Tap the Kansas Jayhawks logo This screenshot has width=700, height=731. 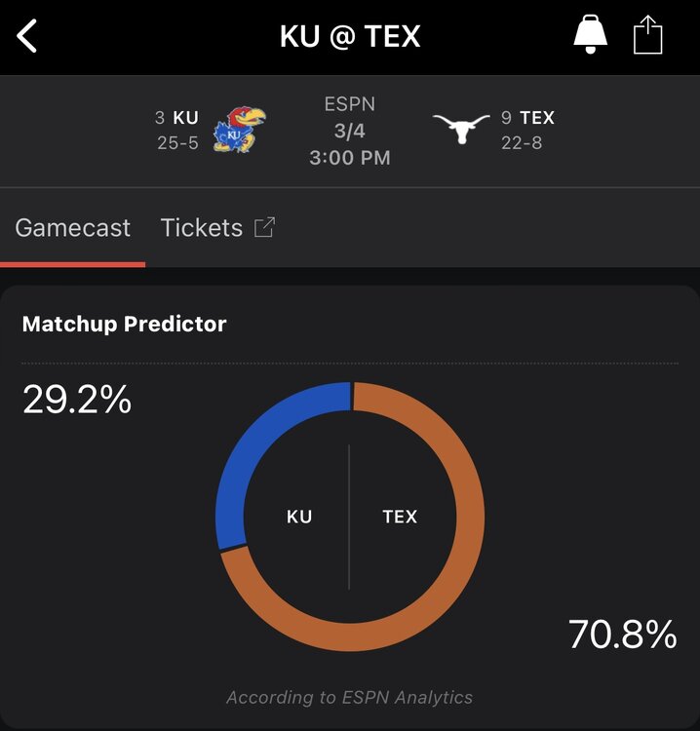239,130
